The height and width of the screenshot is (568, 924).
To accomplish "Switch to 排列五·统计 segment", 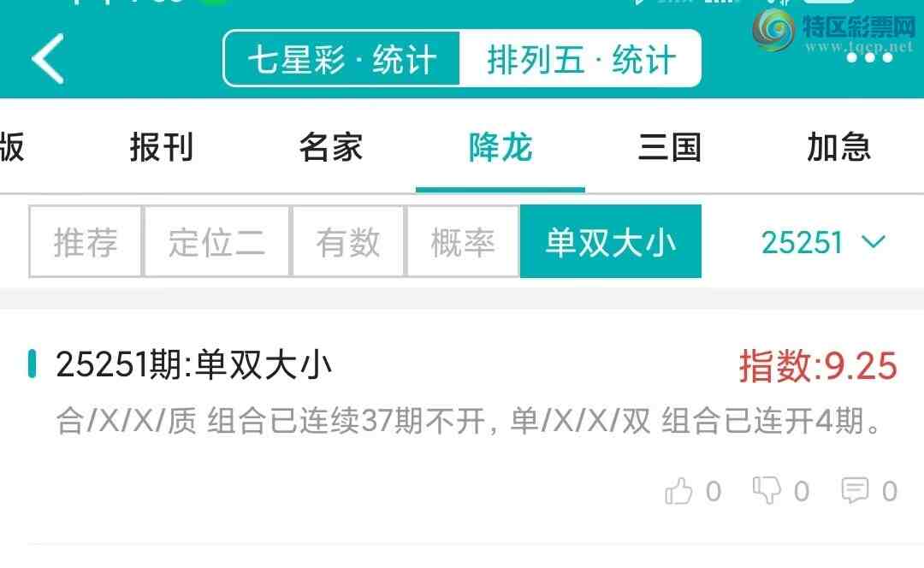I will [580, 59].
